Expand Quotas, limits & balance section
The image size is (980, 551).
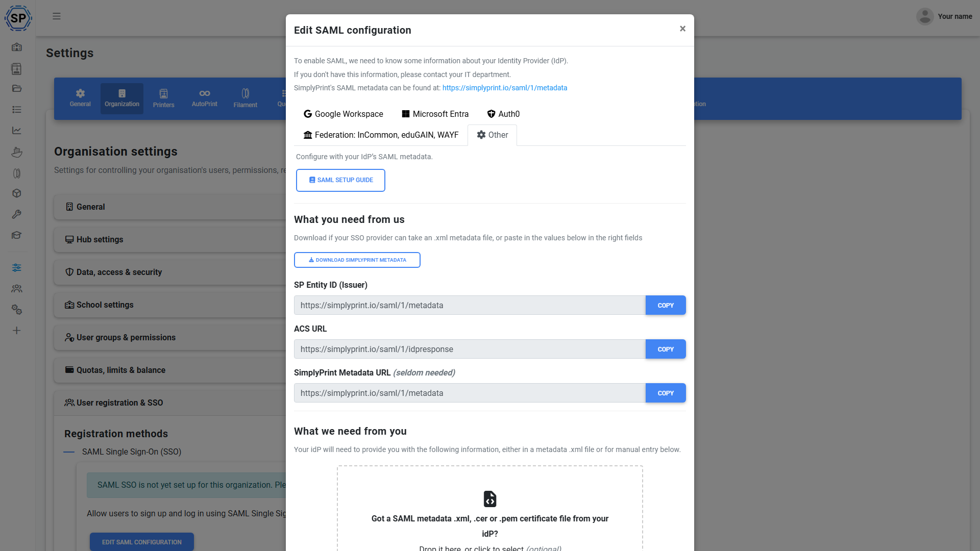tap(170, 370)
